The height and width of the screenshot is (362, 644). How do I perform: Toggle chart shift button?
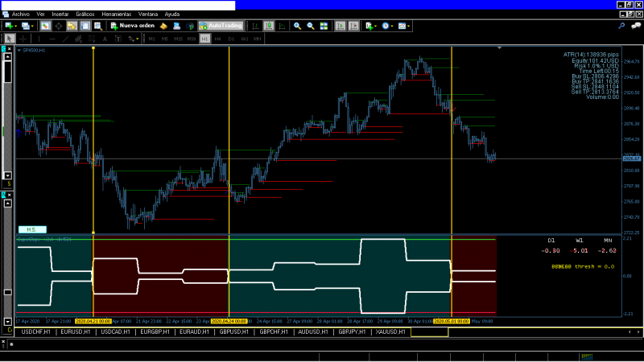click(x=353, y=26)
